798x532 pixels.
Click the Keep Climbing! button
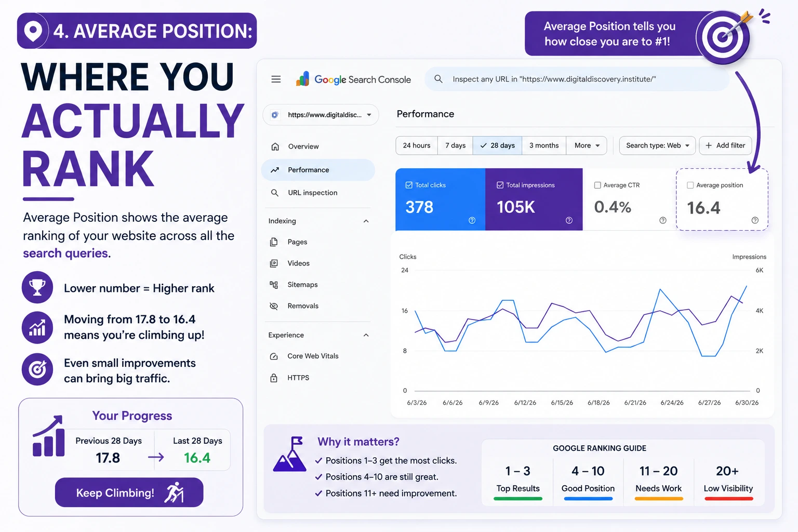[x=129, y=493]
